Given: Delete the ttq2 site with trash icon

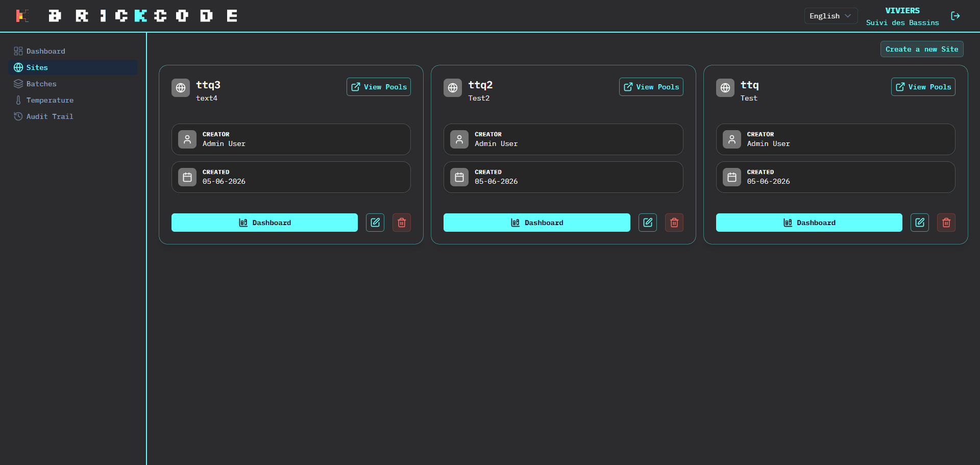Looking at the screenshot, I should (674, 223).
